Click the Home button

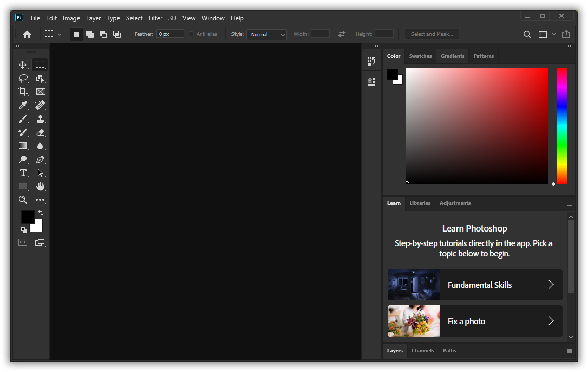coord(27,34)
